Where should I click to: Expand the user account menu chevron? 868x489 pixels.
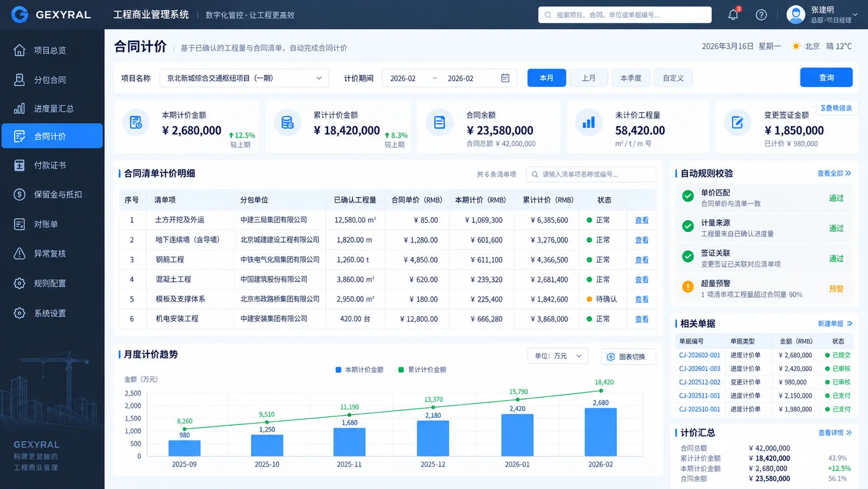point(855,15)
